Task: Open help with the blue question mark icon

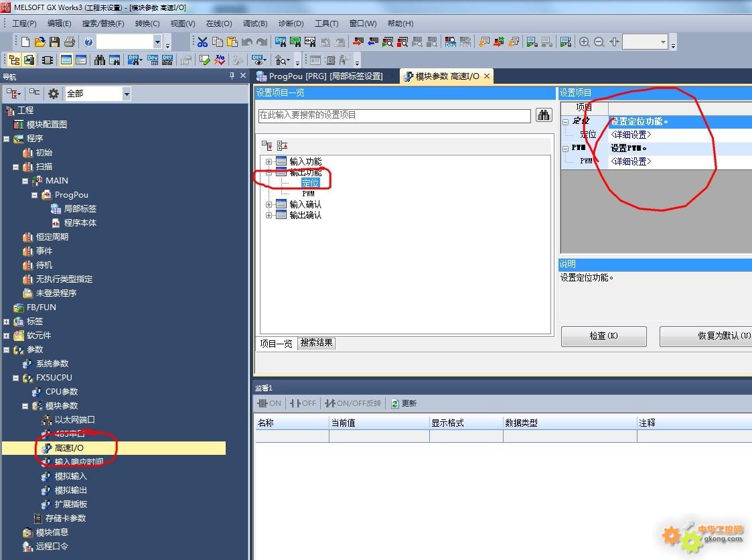Action: tap(88, 42)
